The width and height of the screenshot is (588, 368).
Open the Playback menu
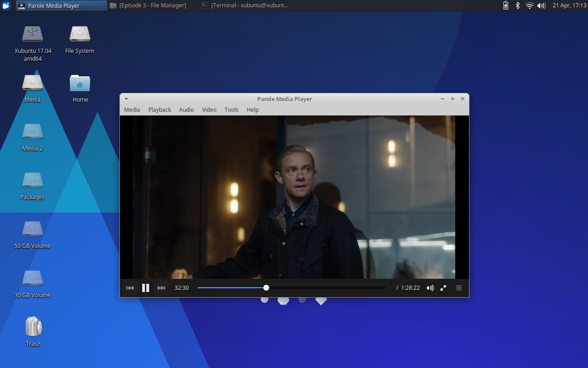point(159,109)
